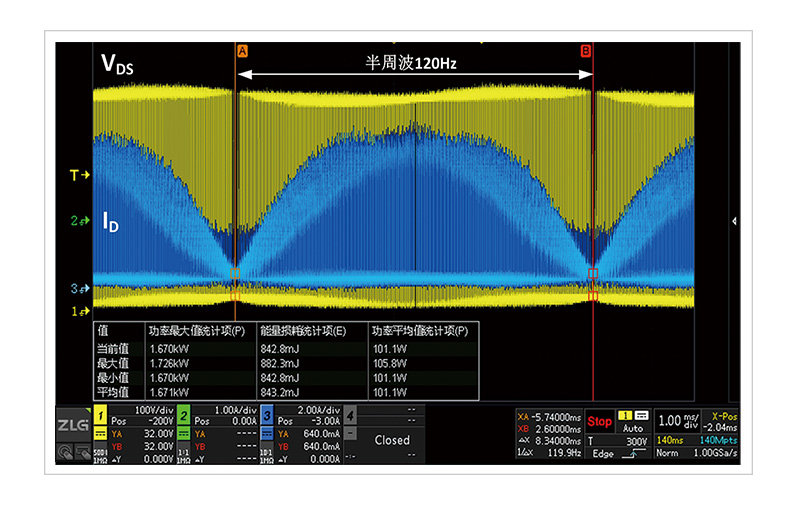Click the right-edge panel collapse arrow

[x=734, y=221]
